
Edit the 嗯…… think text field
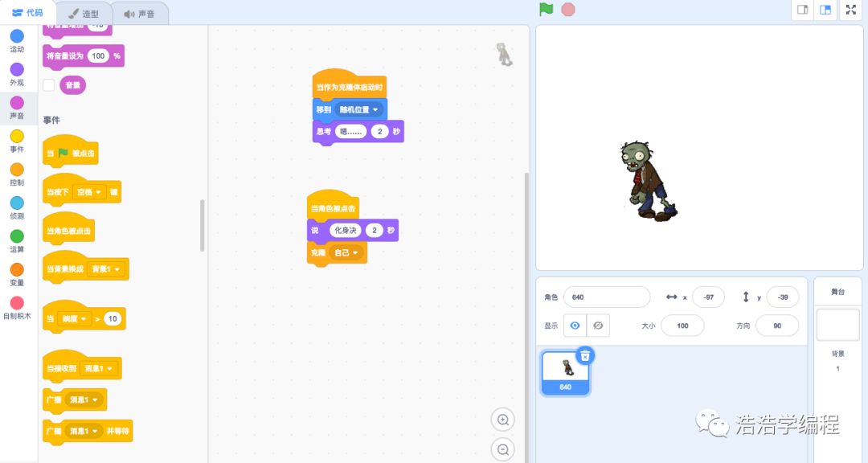(350, 131)
